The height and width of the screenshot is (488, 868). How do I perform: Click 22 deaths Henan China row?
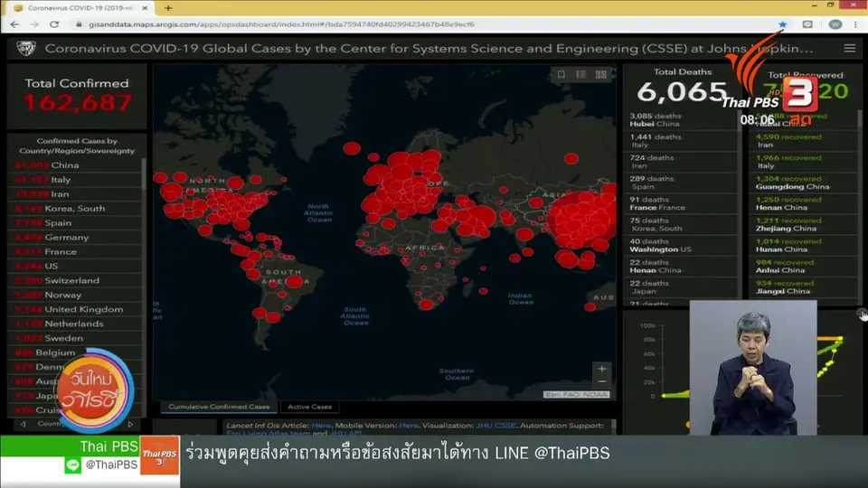(x=680, y=266)
